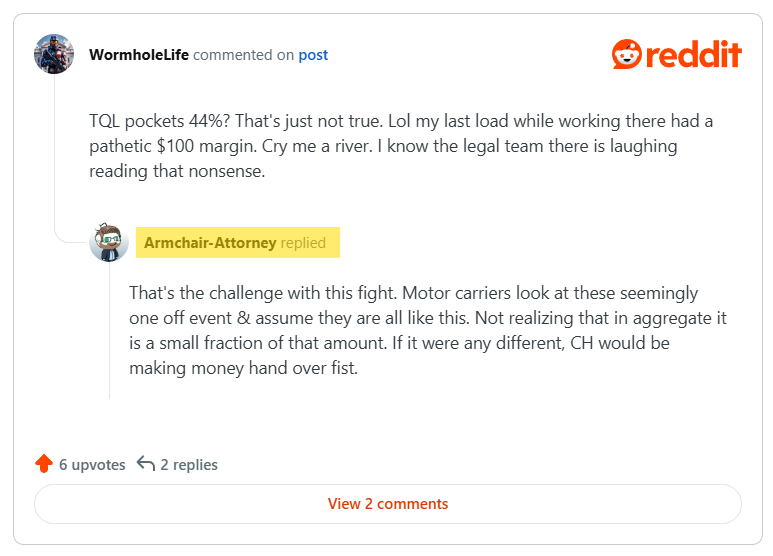The height and width of the screenshot is (556, 773).
Task: Open the "2 replies" link
Action: tap(189, 464)
